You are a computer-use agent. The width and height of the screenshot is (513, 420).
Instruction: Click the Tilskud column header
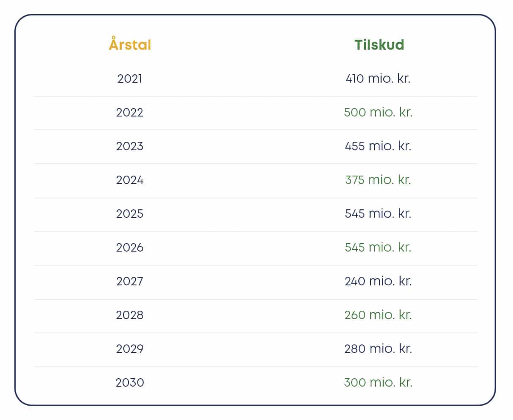[379, 45]
